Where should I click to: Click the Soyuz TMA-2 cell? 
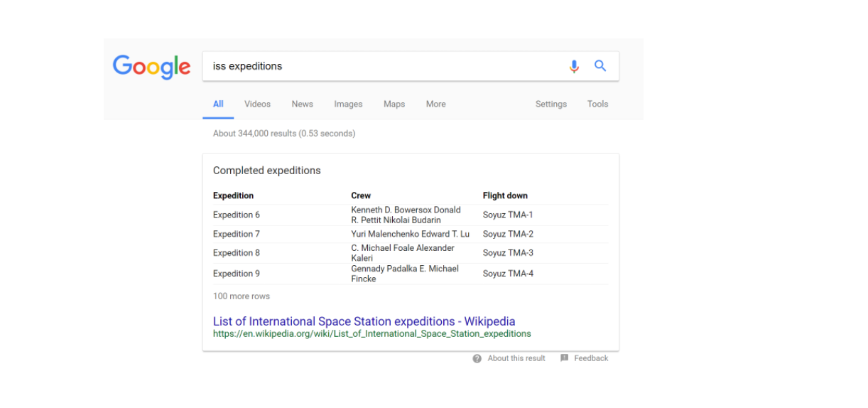pos(508,234)
